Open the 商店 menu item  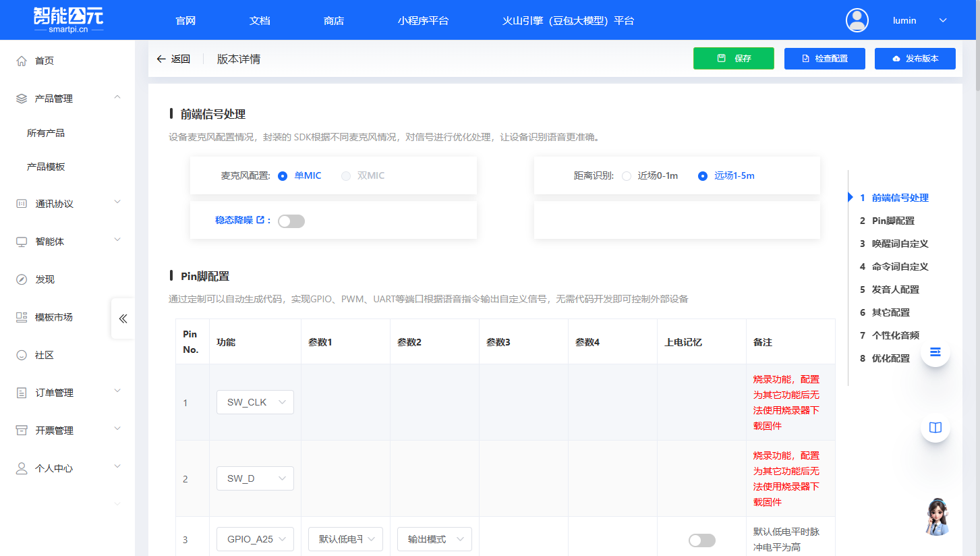[333, 21]
